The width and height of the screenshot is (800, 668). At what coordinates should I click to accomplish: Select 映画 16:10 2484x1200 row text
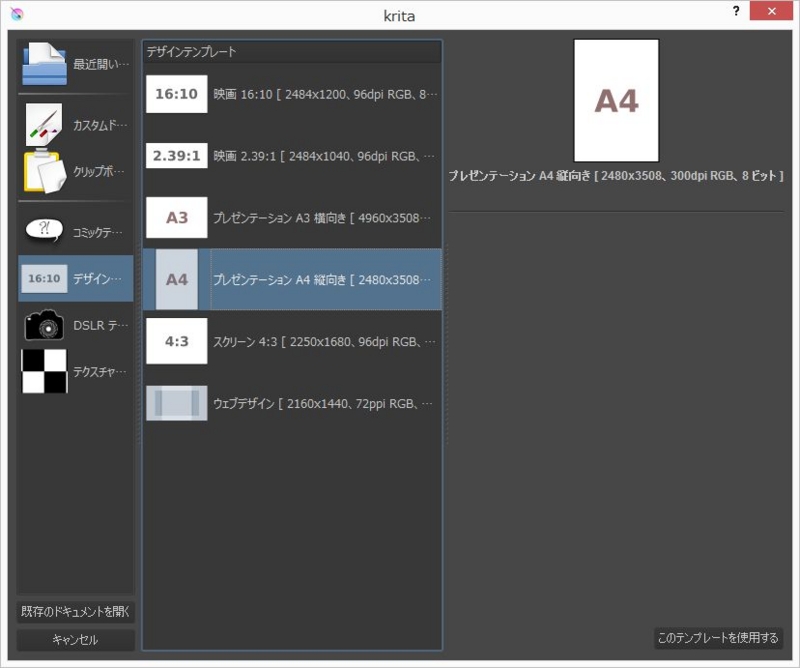pyautogui.click(x=325, y=94)
